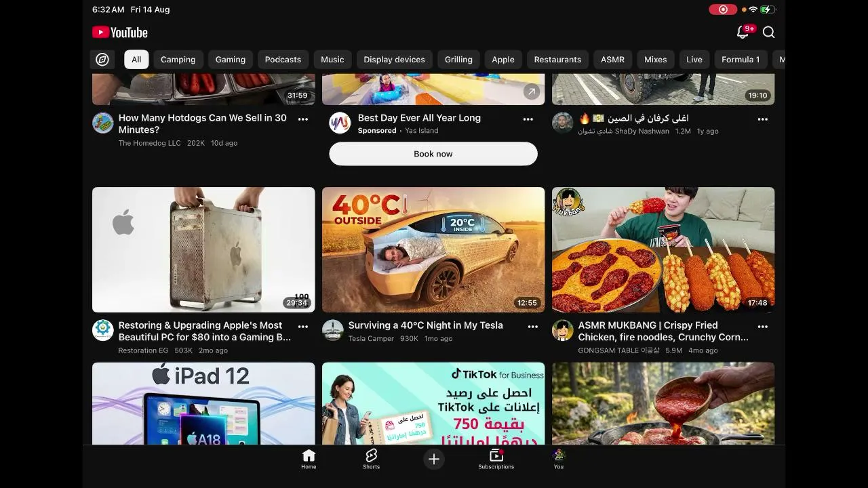Open more options for ASMR Mukbang video

[x=763, y=327]
